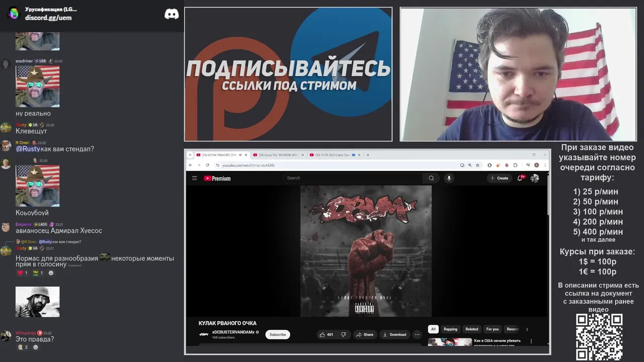
Task: Click the @Rusty mention in chat
Action: click(28, 149)
